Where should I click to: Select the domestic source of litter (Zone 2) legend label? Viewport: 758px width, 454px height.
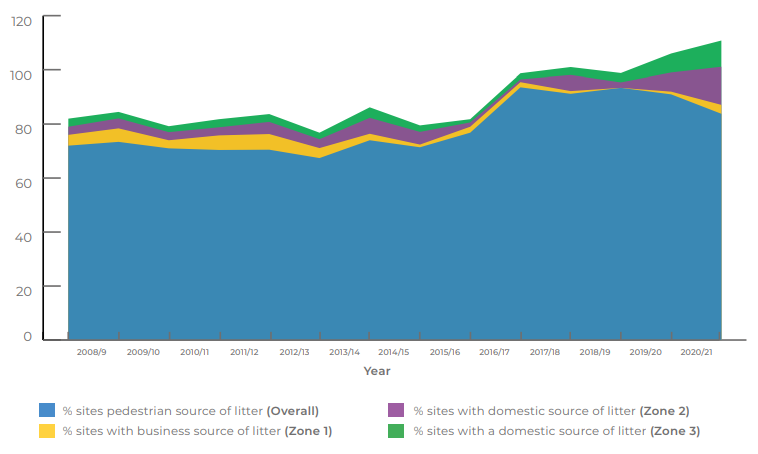(552, 411)
